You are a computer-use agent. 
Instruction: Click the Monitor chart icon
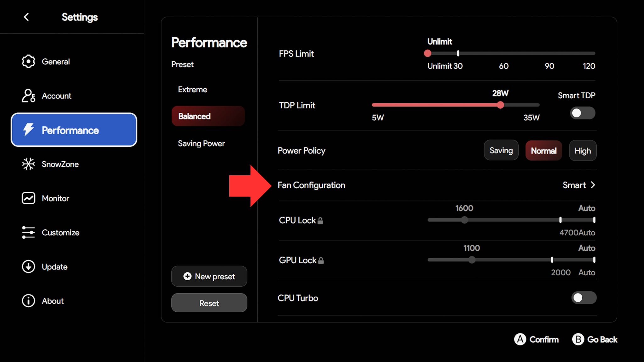click(x=28, y=198)
